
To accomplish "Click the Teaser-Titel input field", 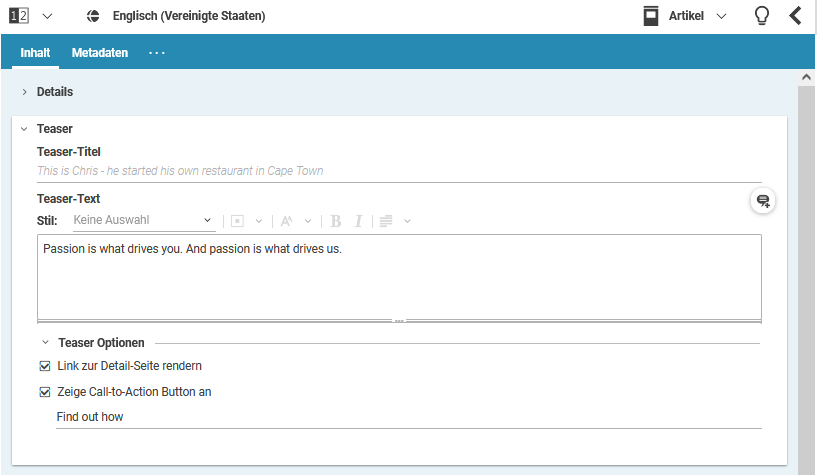I will pos(398,171).
